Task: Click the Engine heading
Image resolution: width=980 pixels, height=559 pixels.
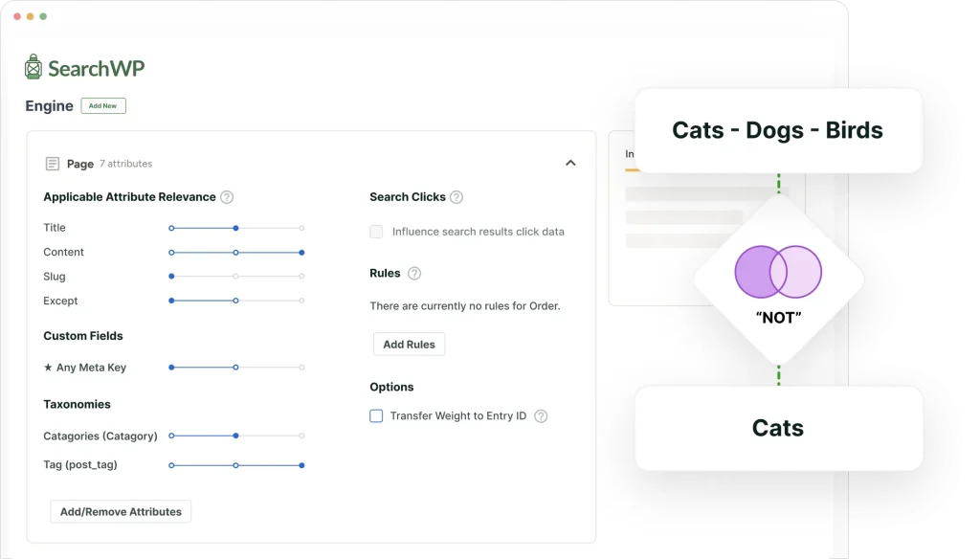Action: pos(50,105)
